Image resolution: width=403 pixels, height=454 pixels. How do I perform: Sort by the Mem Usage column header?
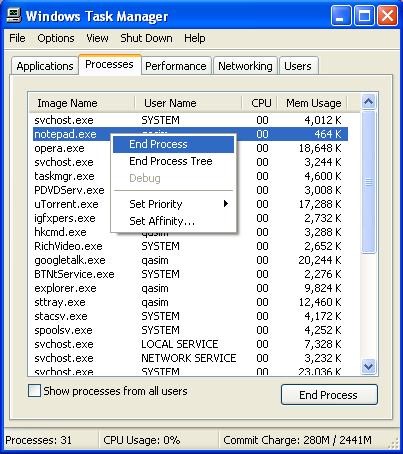pyautogui.click(x=313, y=103)
